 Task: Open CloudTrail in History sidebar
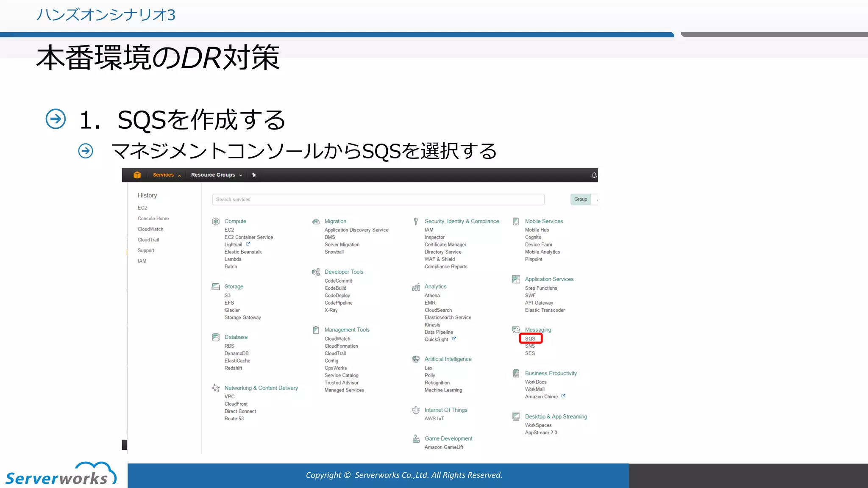coord(148,240)
